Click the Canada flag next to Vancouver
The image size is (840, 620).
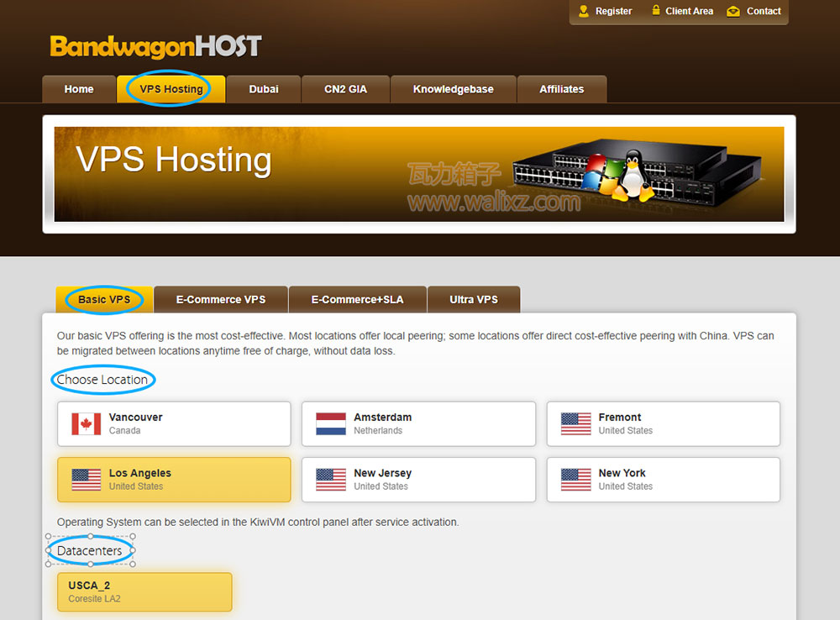[87, 424]
